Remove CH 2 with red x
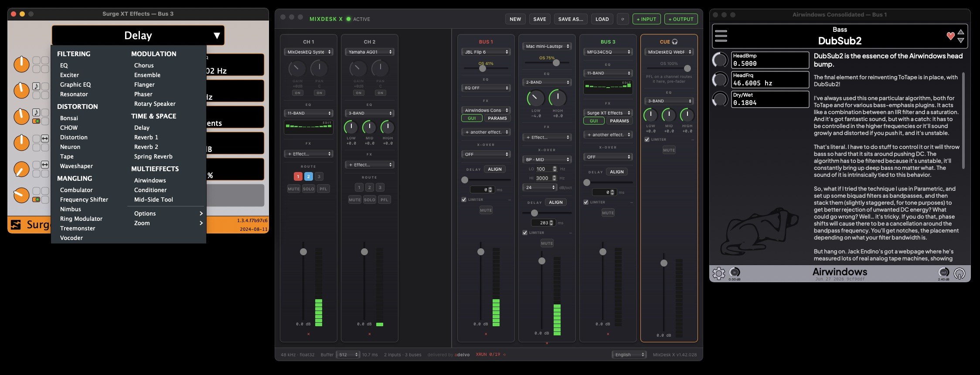The image size is (980, 375). (x=369, y=334)
